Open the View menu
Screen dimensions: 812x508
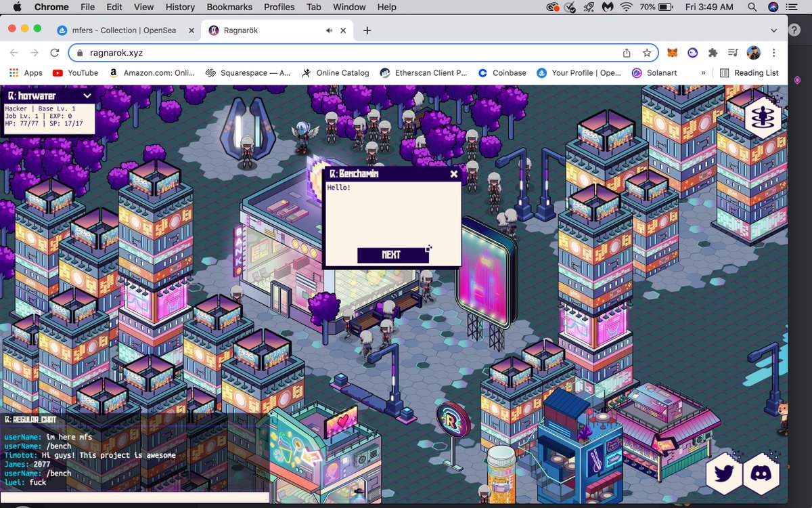(143, 7)
